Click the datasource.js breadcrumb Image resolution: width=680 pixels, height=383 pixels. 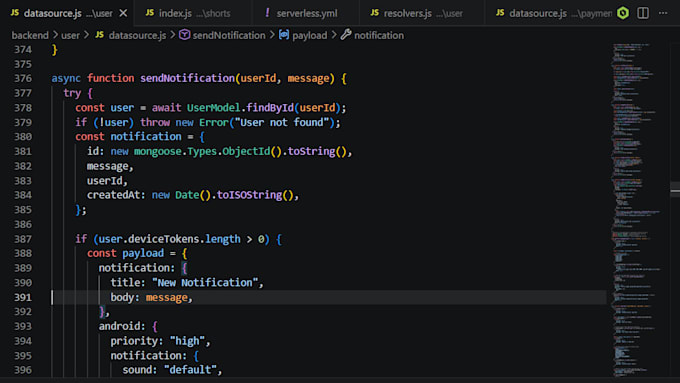[x=137, y=35]
